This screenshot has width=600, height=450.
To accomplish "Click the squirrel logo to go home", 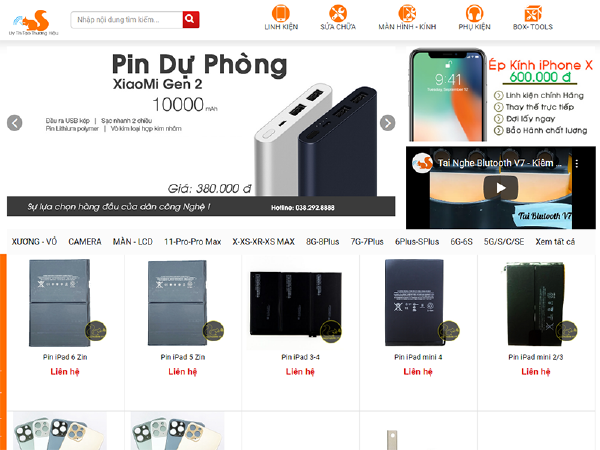I will 34,23.
